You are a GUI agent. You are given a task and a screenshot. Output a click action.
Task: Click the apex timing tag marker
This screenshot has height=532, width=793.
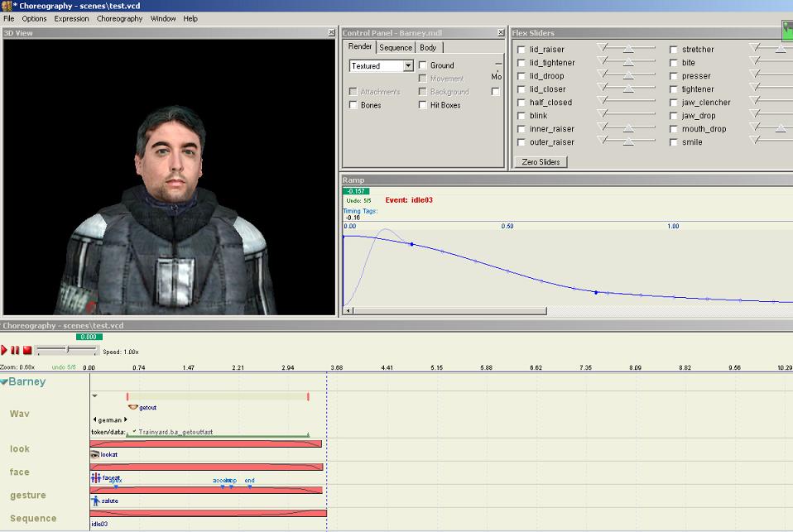click(116, 486)
